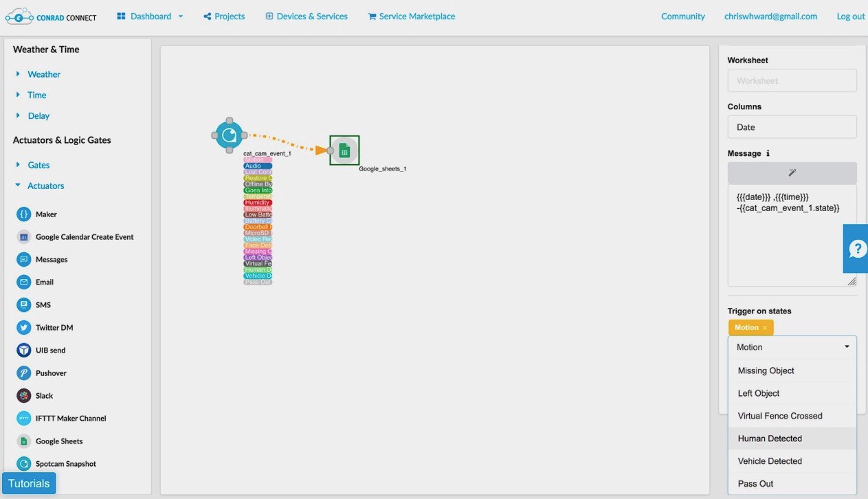Select cat_cam_event_1 camera node on canvas
Screen dimensions: 868x499
230,135
